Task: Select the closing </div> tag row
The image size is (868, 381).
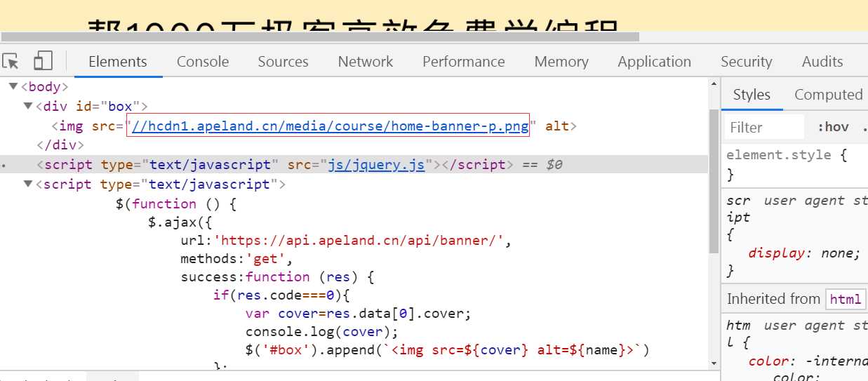Action: click(x=60, y=145)
